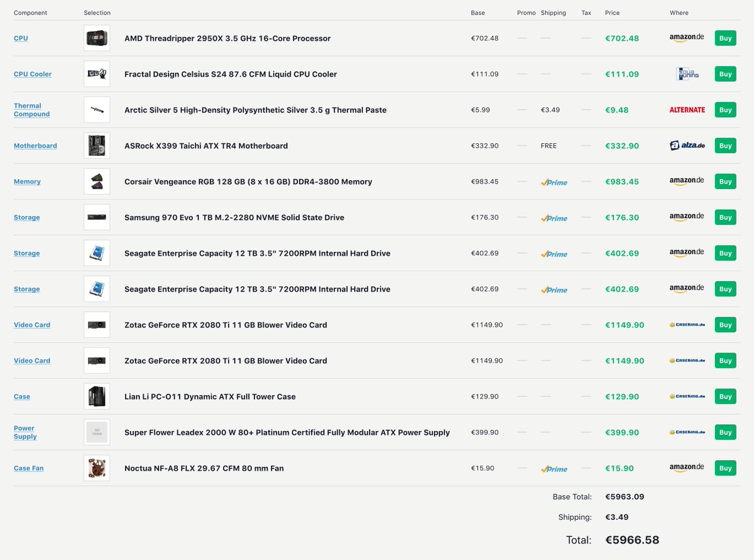The width and height of the screenshot is (754, 560).
Task: Click the €9.48 thermal paste price
Action: coord(617,110)
